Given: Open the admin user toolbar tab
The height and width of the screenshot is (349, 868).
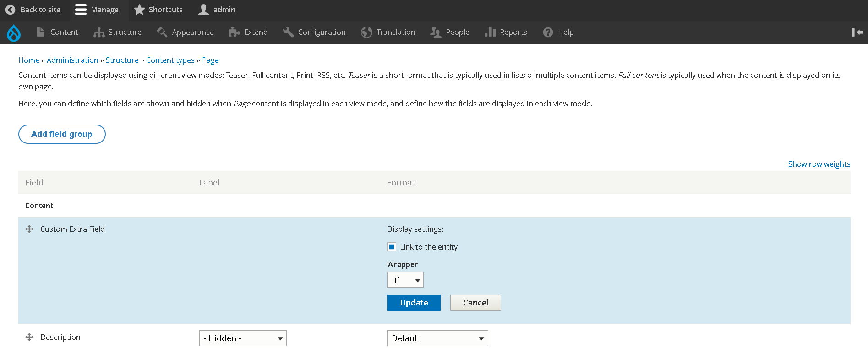Looking at the screenshot, I should click(x=217, y=10).
